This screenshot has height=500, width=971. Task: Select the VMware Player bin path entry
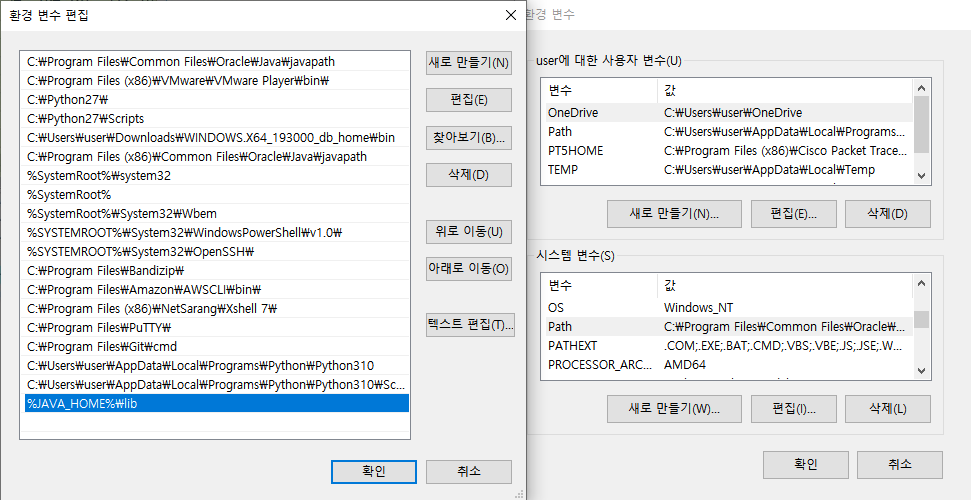click(217, 81)
